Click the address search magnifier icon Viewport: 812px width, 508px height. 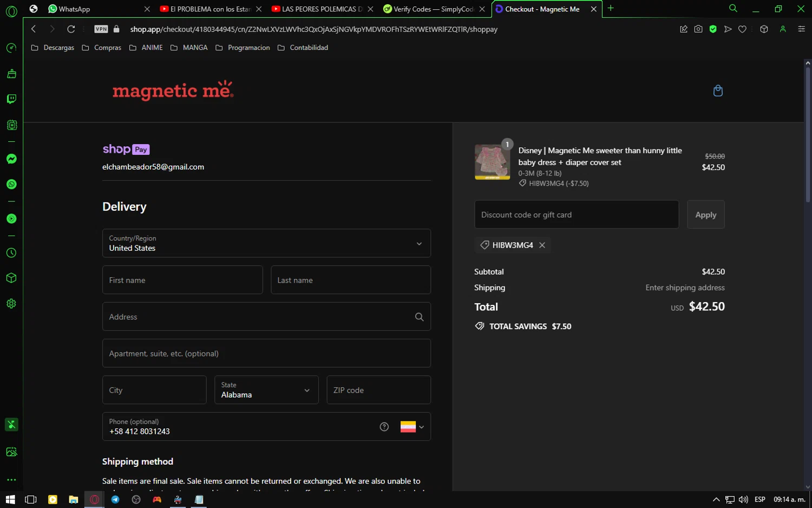pyautogui.click(x=419, y=317)
